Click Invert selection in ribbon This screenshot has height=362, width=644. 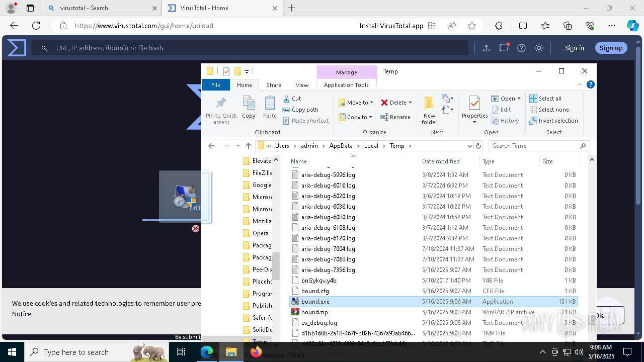pyautogui.click(x=553, y=121)
